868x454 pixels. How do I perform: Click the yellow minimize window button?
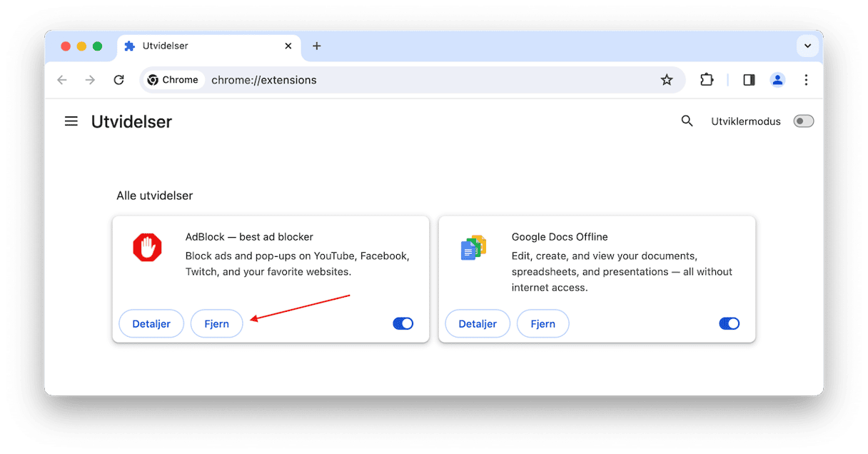coord(81,46)
